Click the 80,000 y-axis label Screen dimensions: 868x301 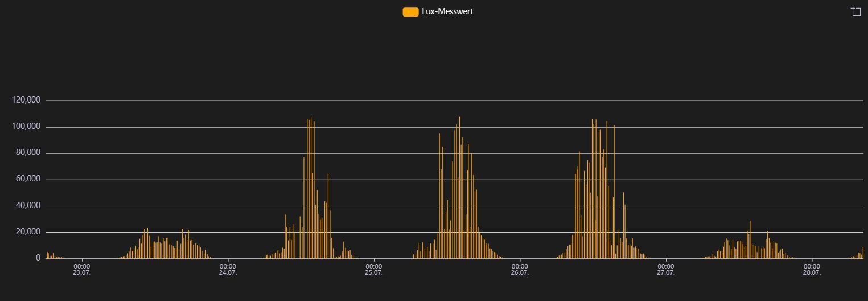(28, 153)
